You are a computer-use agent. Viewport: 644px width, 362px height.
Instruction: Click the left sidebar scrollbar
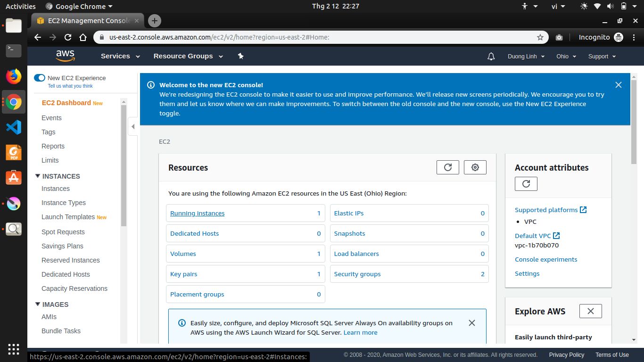tap(124, 165)
